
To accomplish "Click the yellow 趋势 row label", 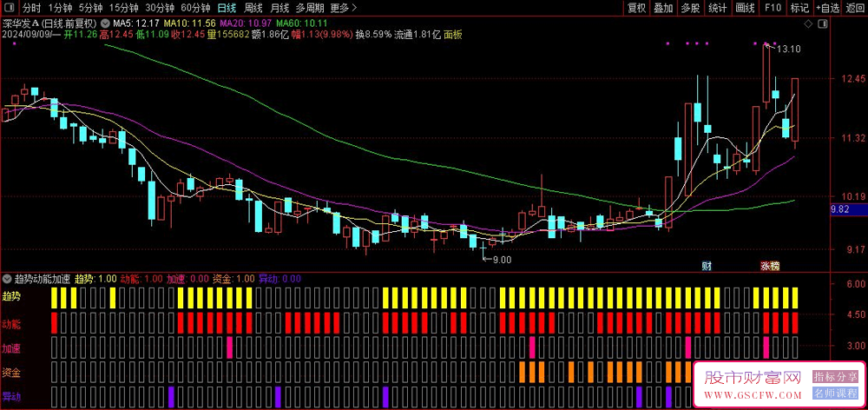I will pos(11,295).
